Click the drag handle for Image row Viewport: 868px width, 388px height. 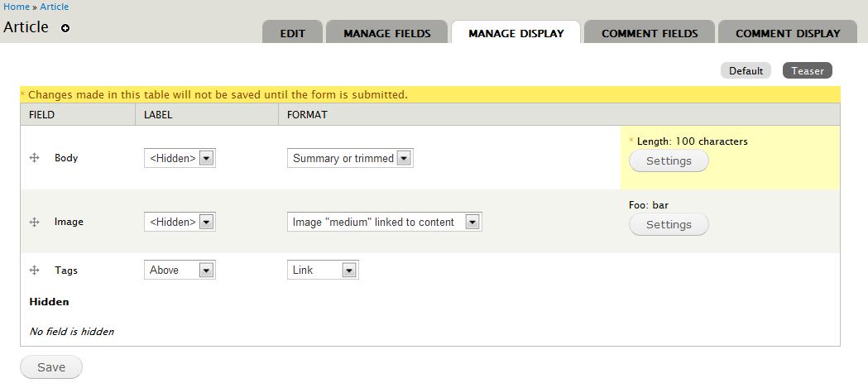point(34,222)
